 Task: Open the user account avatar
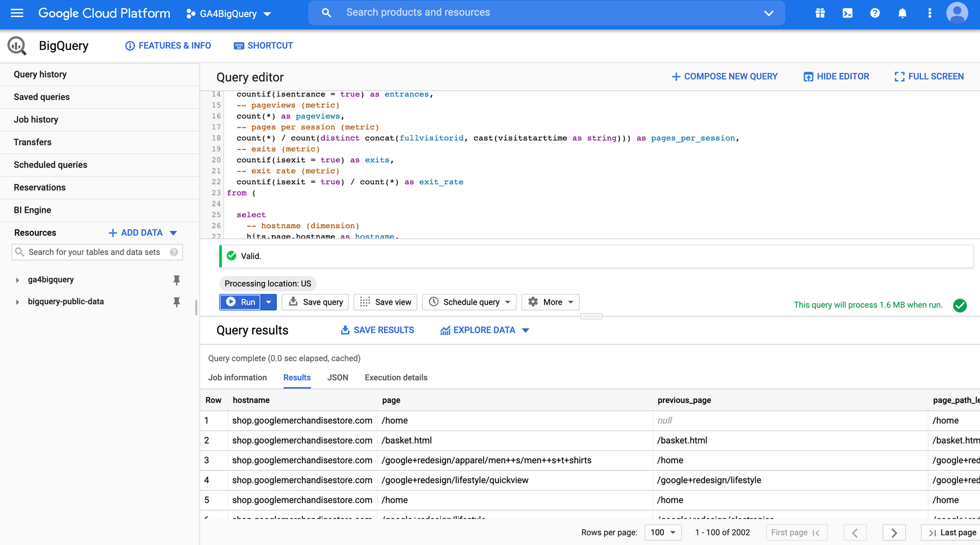click(957, 13)
